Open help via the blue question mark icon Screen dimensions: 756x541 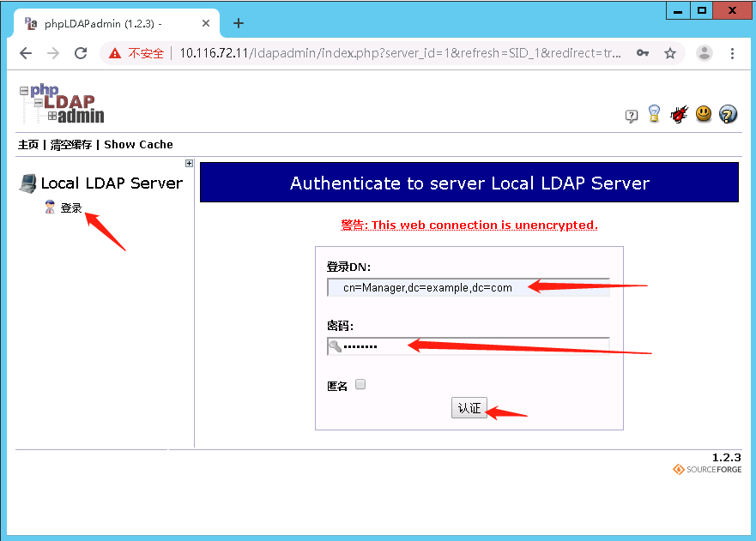[x=727, y=113]
